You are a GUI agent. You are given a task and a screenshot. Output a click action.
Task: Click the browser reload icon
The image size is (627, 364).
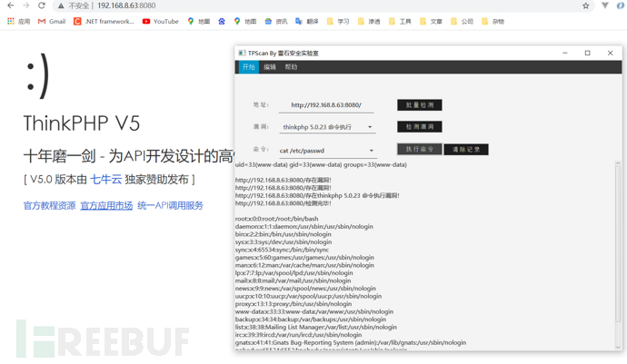pos(42,5)
